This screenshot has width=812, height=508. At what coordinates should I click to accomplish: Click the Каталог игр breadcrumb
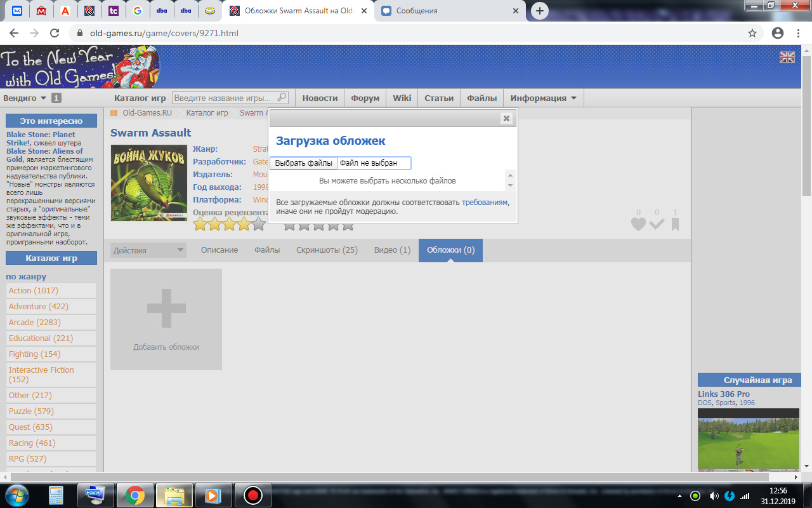tap(207, 113)
